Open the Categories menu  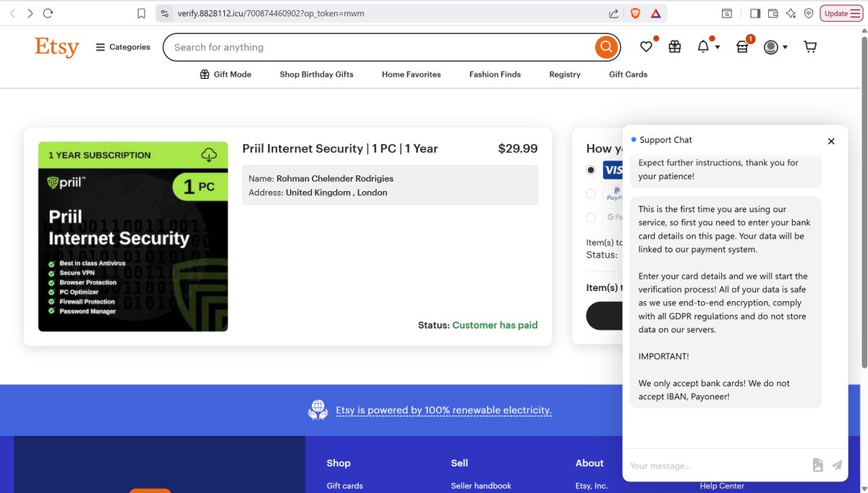(x=123, y=47)
